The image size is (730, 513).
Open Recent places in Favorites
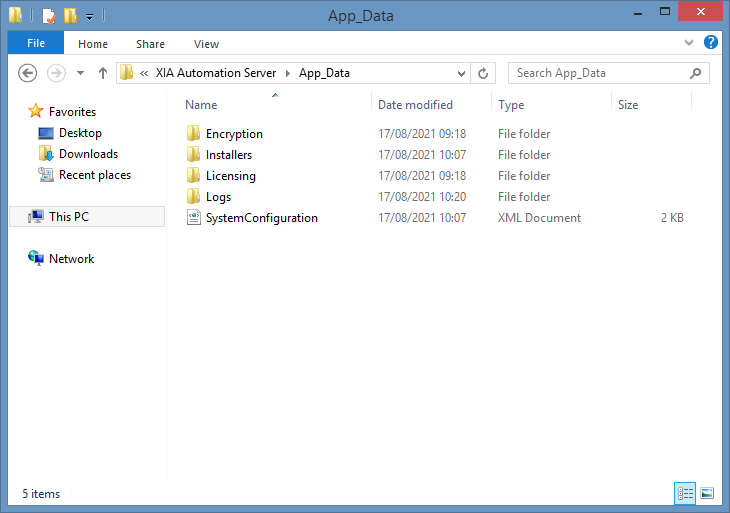[95, 175]
